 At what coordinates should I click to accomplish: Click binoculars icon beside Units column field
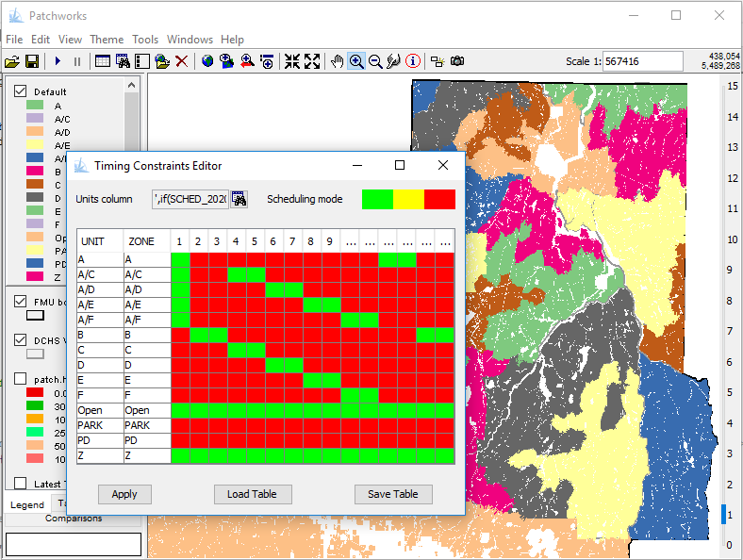click(239, 199)
